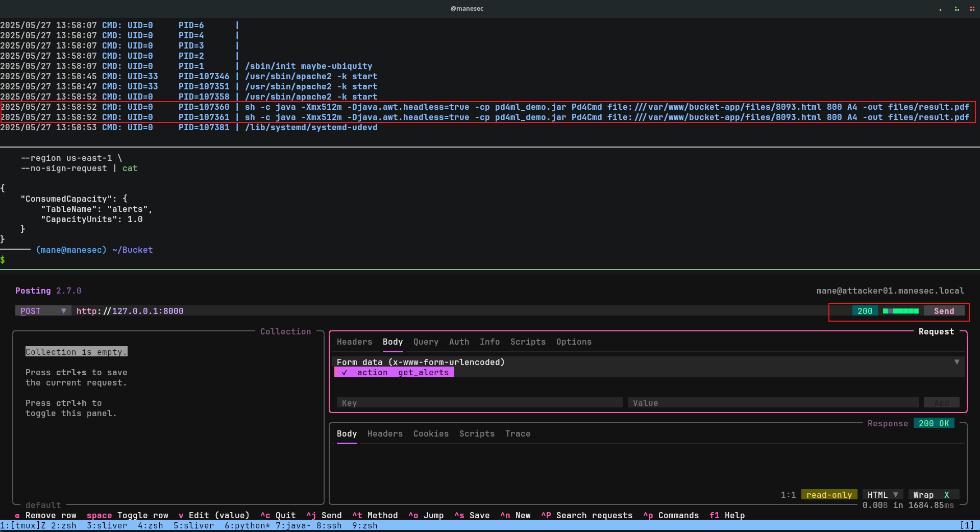980x532 pixels.
Task: Click the 'Collection is empty.' message
Action: [x=76, y=352]
